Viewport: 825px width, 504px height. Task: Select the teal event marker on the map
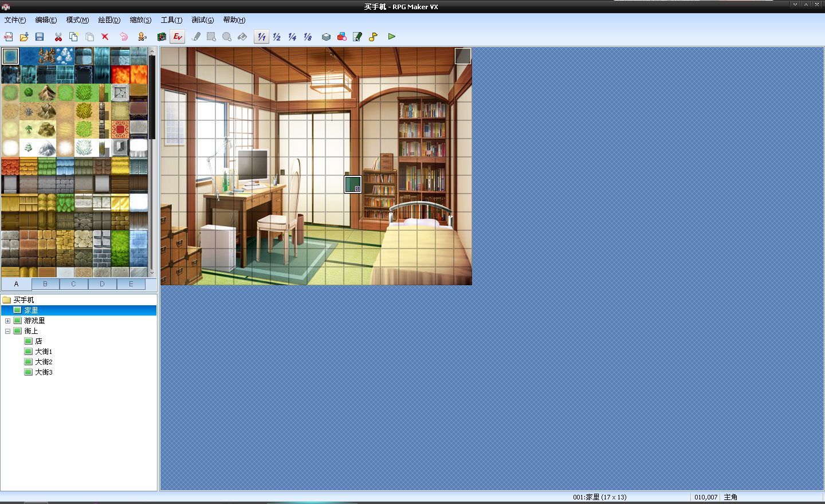pyautogui.click(x=353, y=184)
